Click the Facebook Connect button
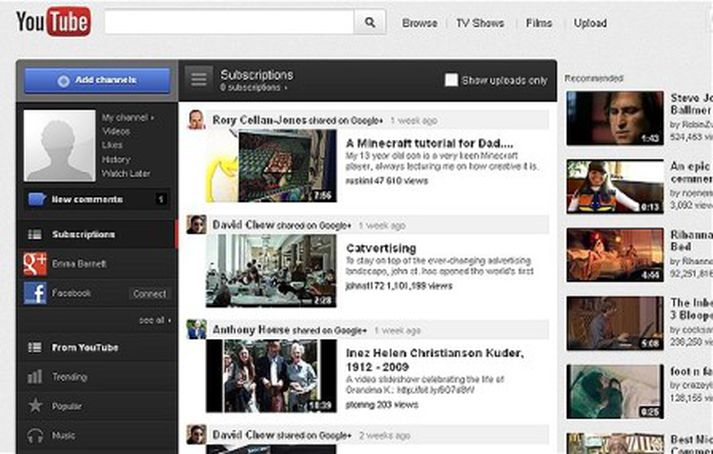The height and width of the screenshot is (454, 713). [150, 294]
